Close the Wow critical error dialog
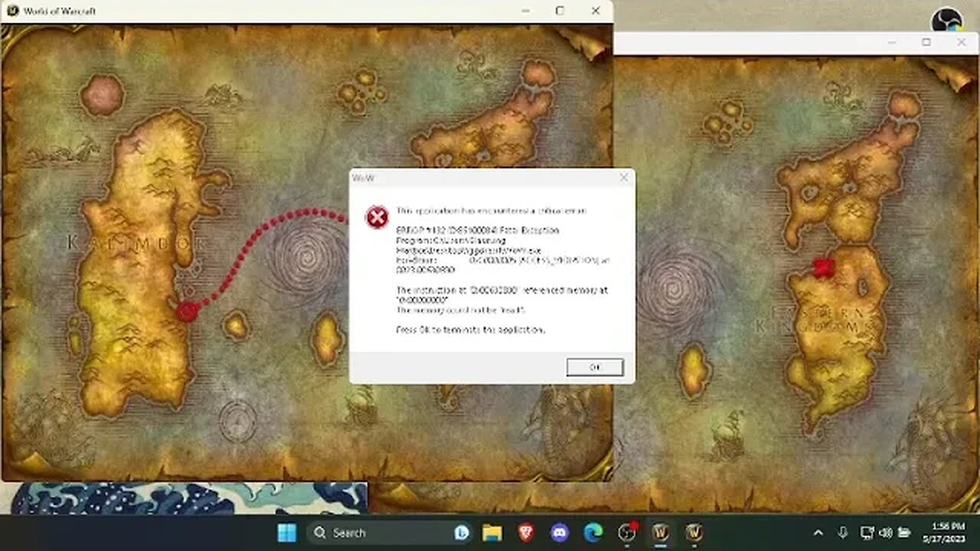 click(623, 178)
